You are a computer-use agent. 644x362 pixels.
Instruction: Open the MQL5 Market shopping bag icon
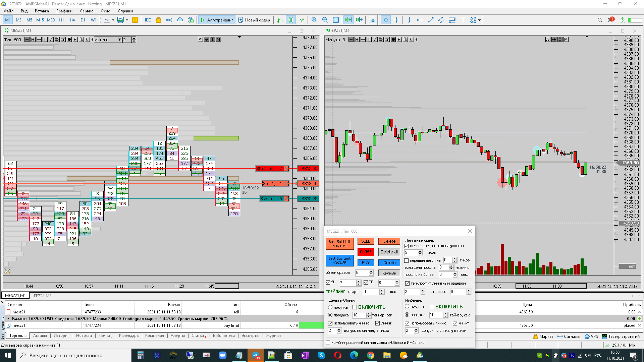[158, 20]
